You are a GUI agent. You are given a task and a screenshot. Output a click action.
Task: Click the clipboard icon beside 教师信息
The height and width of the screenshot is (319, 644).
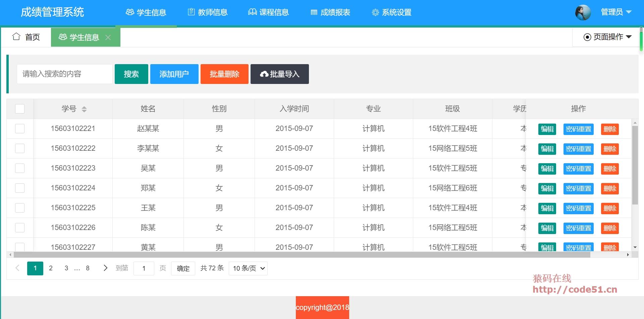coord(191,12)
